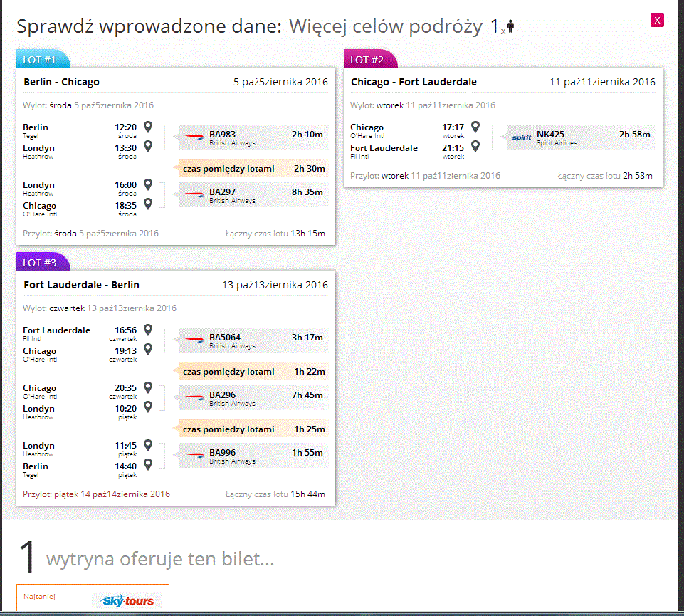Open the Sky-tours offer logo

tap(127, 601)
